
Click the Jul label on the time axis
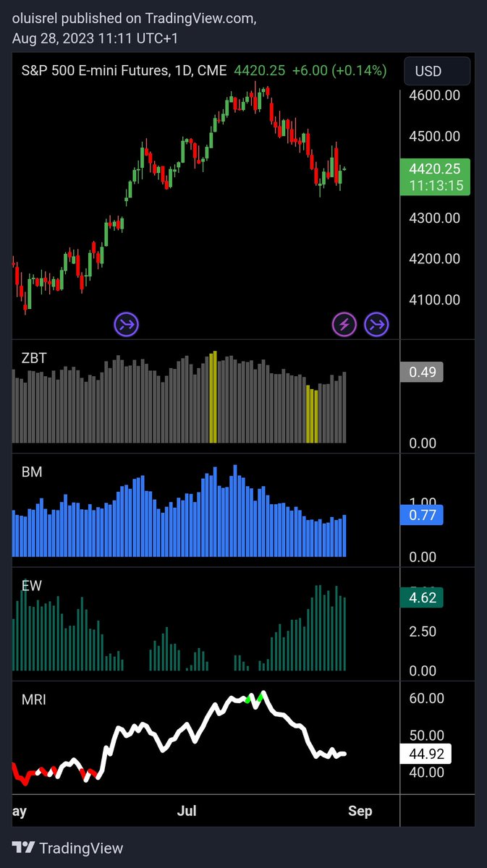tap(187, 811)
